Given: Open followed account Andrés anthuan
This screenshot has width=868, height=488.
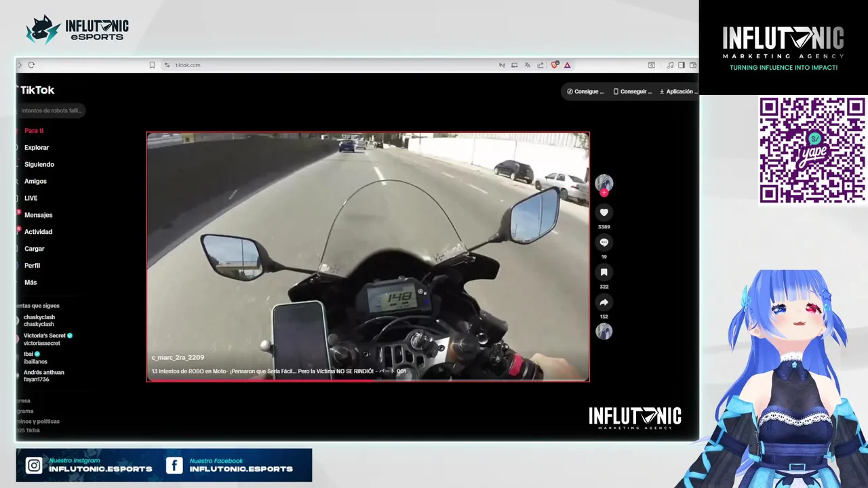Looking at the screenshot, I should click(x=42, y=375).
